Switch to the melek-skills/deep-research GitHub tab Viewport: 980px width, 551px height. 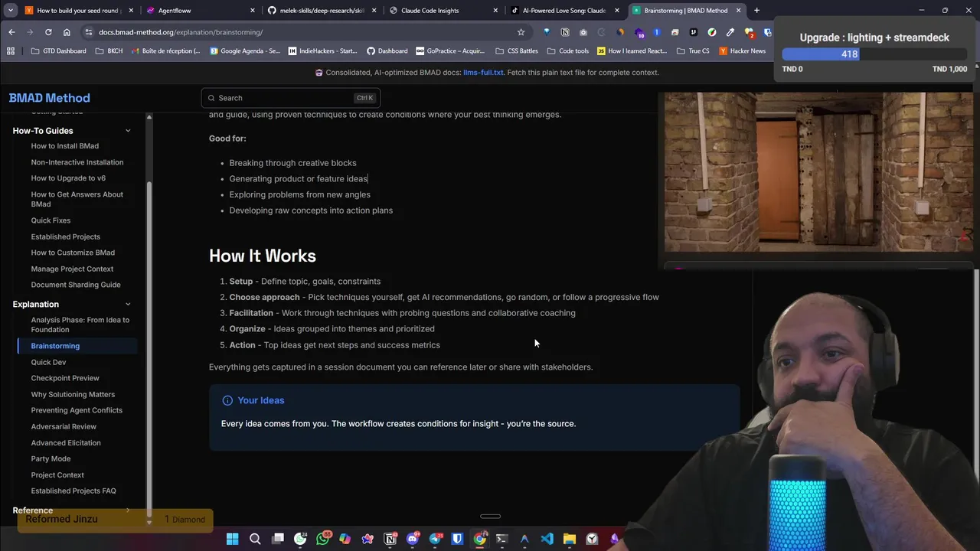(x=322, y=11)
